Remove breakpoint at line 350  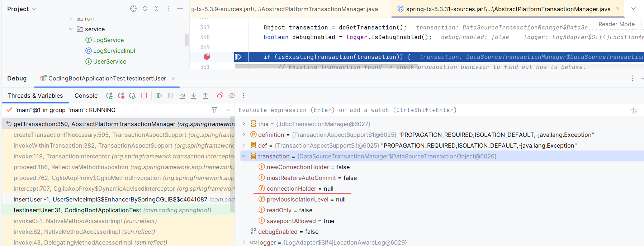coord(207,56)
